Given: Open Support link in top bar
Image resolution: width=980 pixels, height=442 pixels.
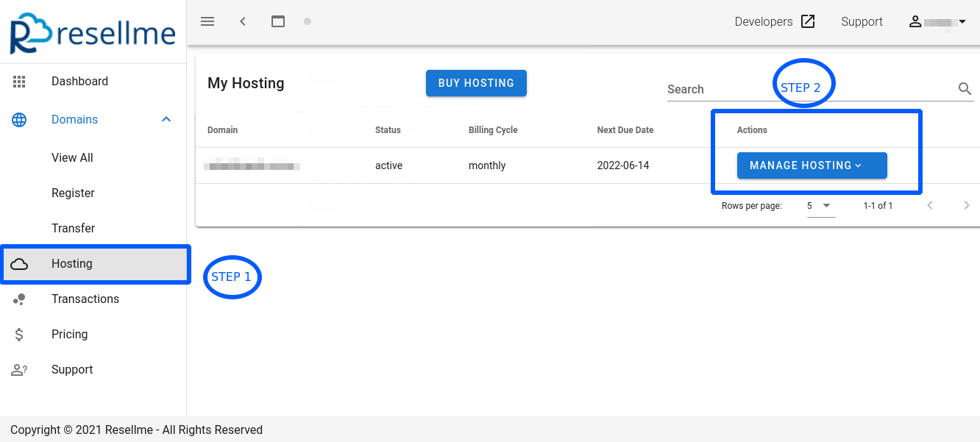Looking at the screenshot, I should pos(862,21).
